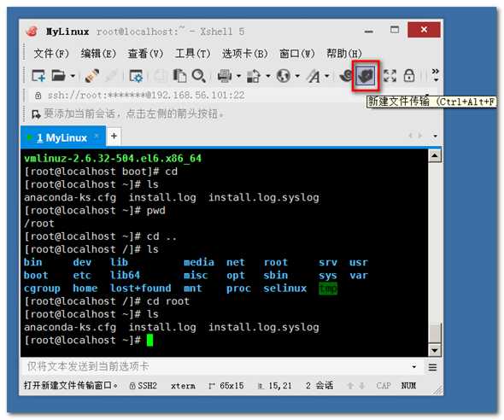The height and width of the screenshot is (420, 504).
Task: Click the Lock Screen padlock icon
Action: point(409,76)
